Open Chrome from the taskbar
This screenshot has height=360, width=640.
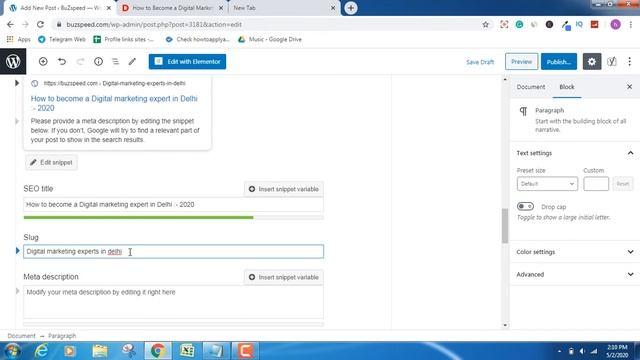tap(158, 351)
